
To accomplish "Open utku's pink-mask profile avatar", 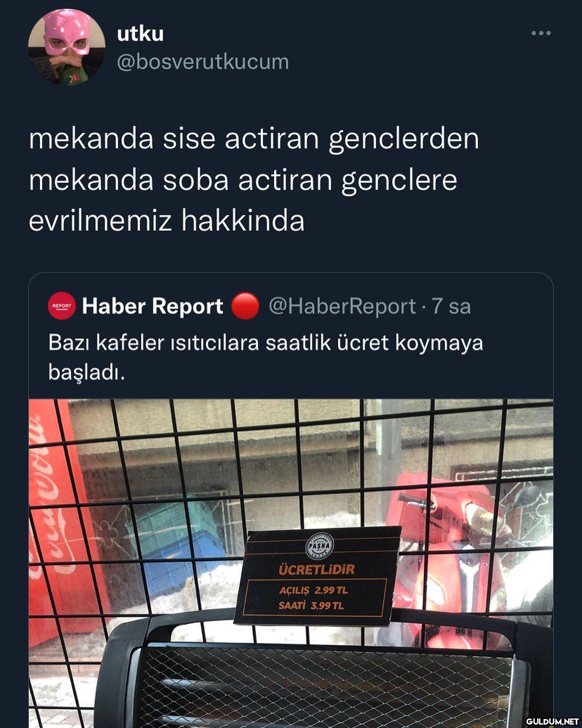I will 66,47.
